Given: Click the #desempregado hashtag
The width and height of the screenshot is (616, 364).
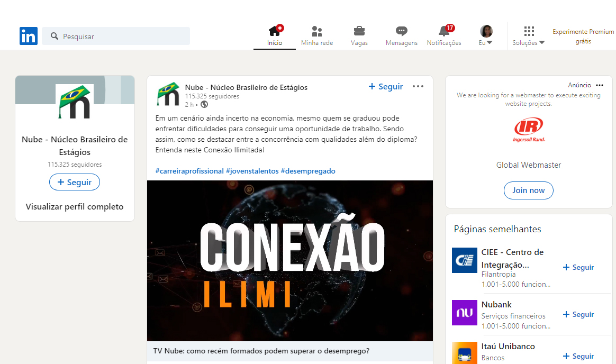Looking at the screenshot, I should pos(308,171).
